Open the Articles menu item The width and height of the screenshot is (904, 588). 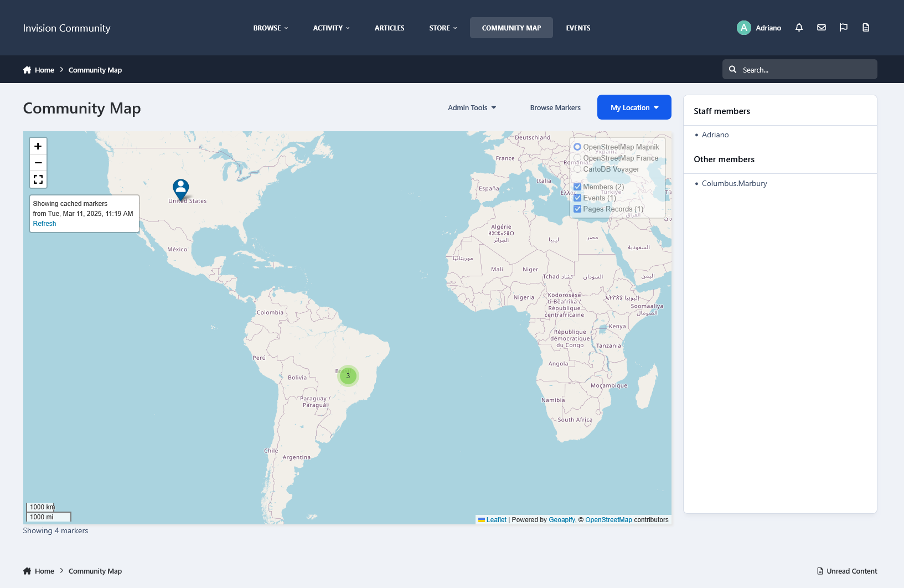click(x=389, y=28)
